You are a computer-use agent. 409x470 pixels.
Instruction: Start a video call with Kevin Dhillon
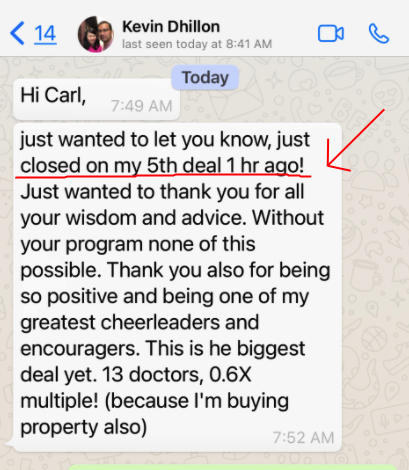(331, 34)
